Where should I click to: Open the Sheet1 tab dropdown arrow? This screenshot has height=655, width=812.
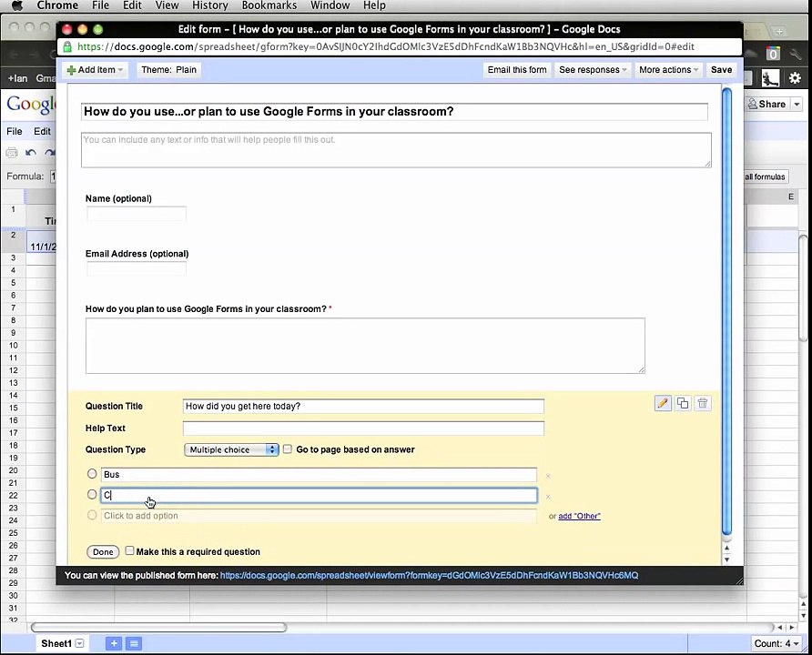pyautogui.click(x=80, y=643)
